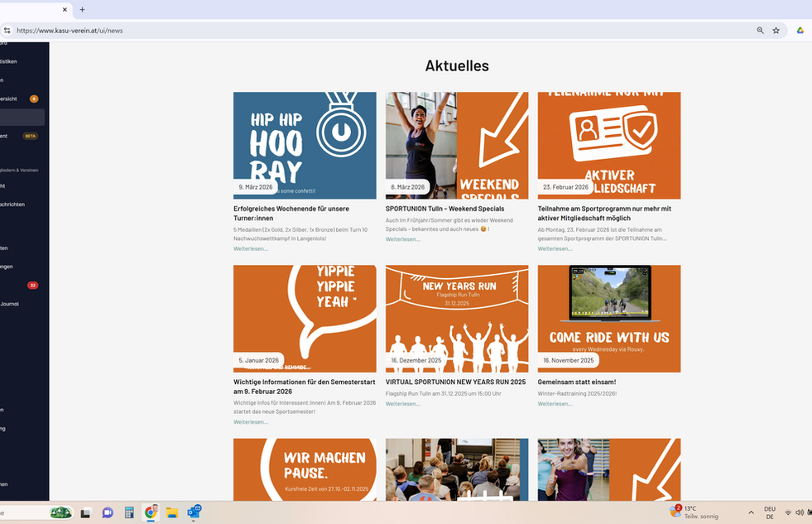This screenshot has width=812, height=524.
Task: Click Weiterlesen under New Years Run article
Action: click(403, 404)
